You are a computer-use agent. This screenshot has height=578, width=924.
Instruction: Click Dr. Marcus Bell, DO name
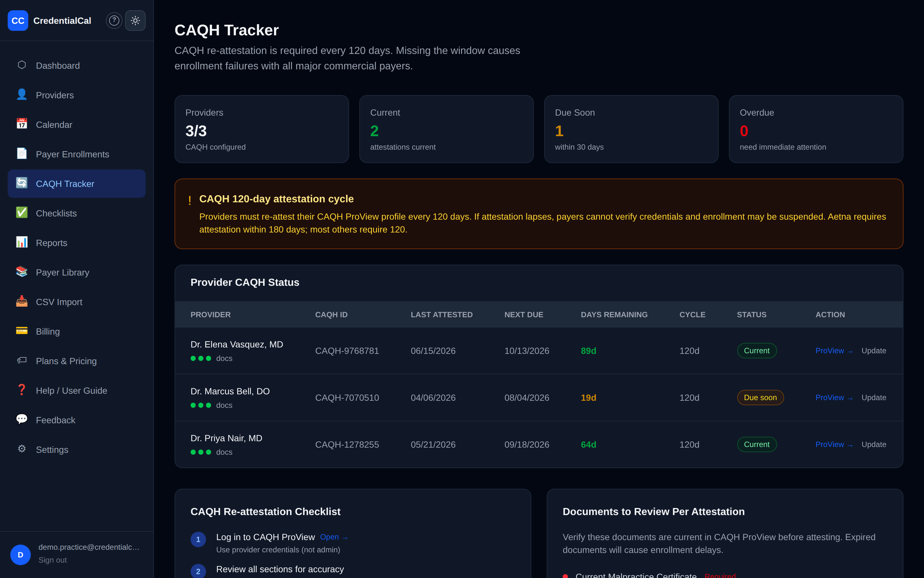click(230, 391)
